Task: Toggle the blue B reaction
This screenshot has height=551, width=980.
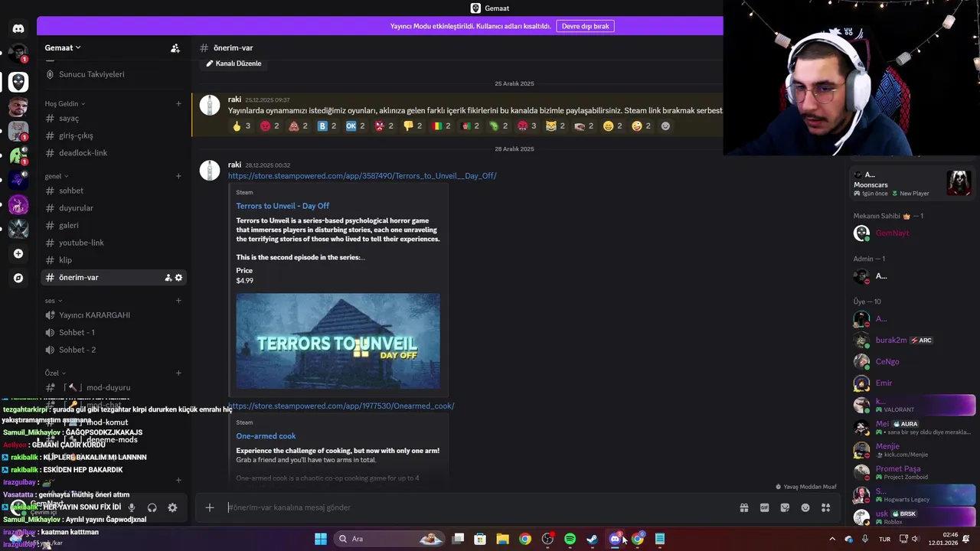Action: pyautogui.click(x=327, y=126)
